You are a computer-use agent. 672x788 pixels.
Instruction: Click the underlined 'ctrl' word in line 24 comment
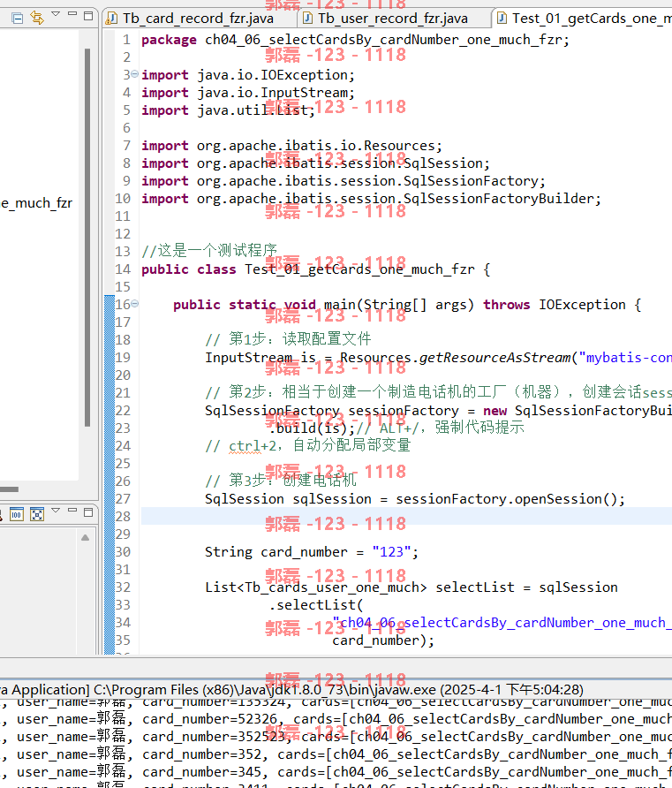point(245,446)
